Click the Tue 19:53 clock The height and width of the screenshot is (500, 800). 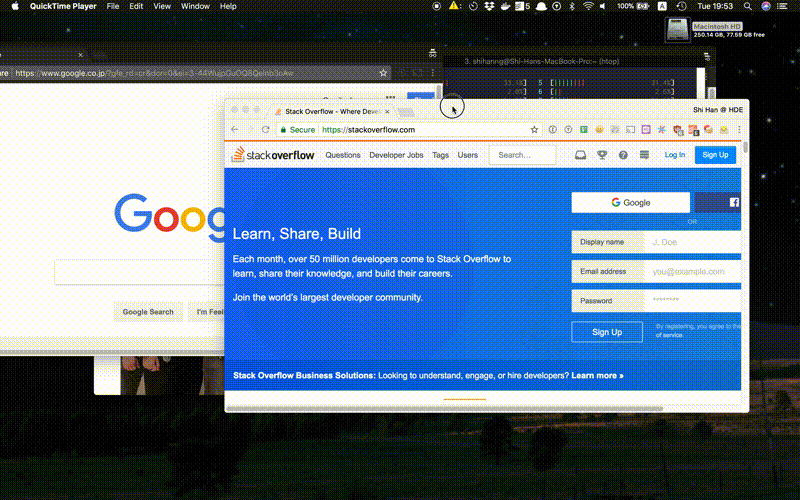tap(715, 6)
